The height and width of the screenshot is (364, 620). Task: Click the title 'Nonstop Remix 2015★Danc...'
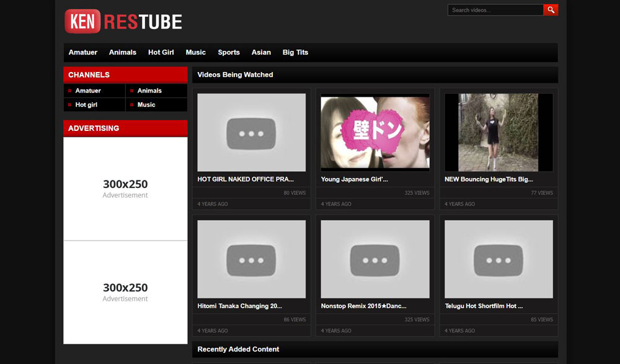pos(363,306)
